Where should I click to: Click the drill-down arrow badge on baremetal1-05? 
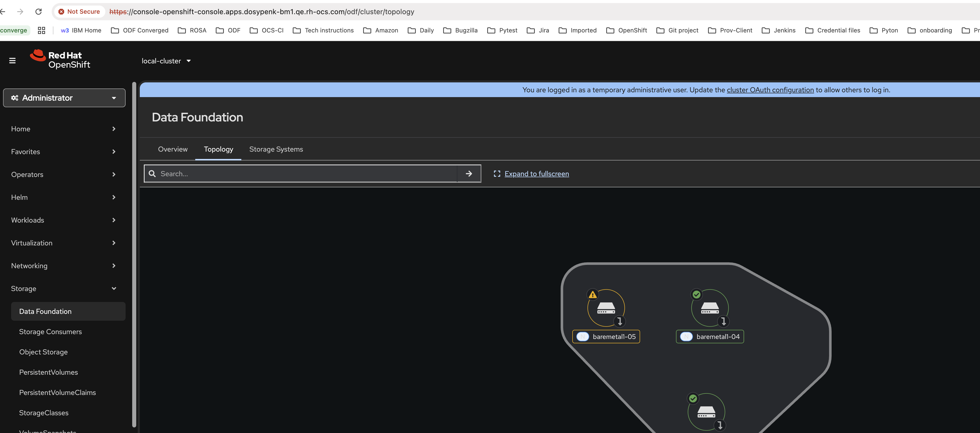pyautogui.click(x=619, y=321)
